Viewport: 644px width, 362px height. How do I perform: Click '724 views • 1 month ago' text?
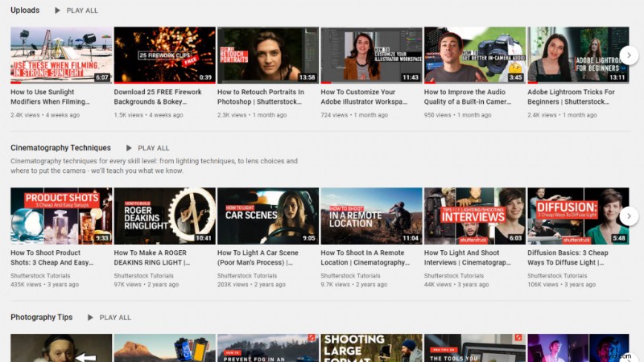354,115
